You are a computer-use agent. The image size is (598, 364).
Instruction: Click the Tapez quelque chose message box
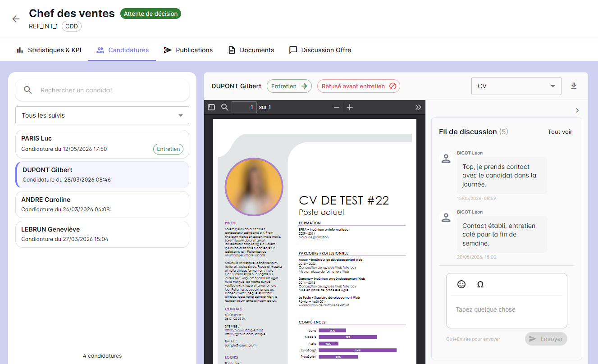[x=507, y=309]
